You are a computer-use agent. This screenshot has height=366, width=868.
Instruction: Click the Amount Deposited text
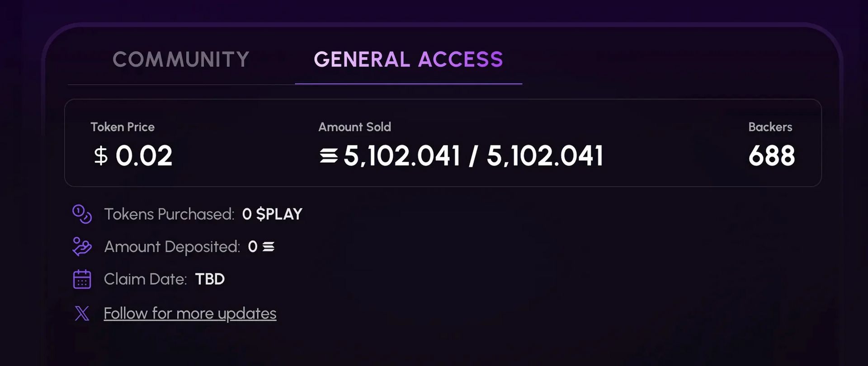point(172,247)
